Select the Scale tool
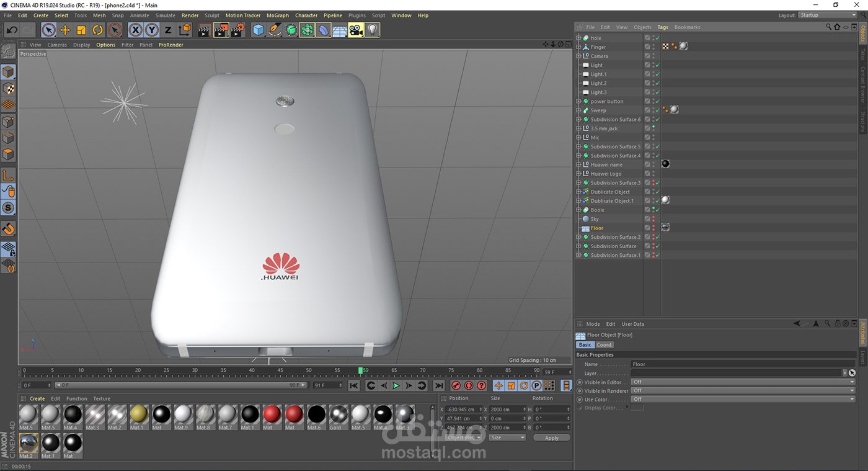 [x=81, y=30]
